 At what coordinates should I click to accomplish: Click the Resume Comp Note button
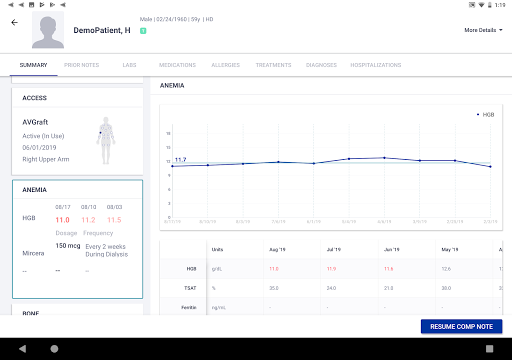pyautogui.click(x=461, y=327)
